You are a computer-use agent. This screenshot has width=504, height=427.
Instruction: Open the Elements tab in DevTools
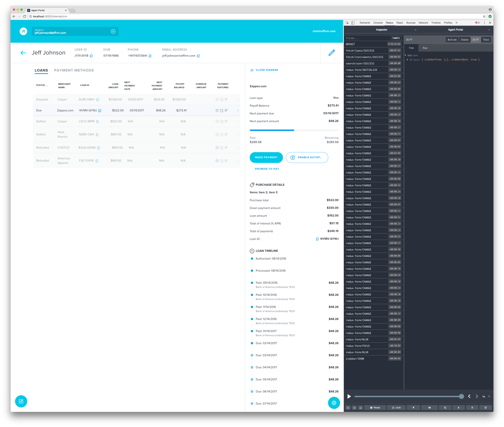[365, 23]
